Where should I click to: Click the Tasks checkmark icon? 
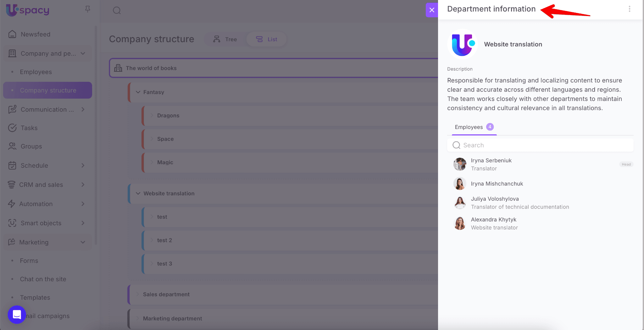click(x=12, y=128)
